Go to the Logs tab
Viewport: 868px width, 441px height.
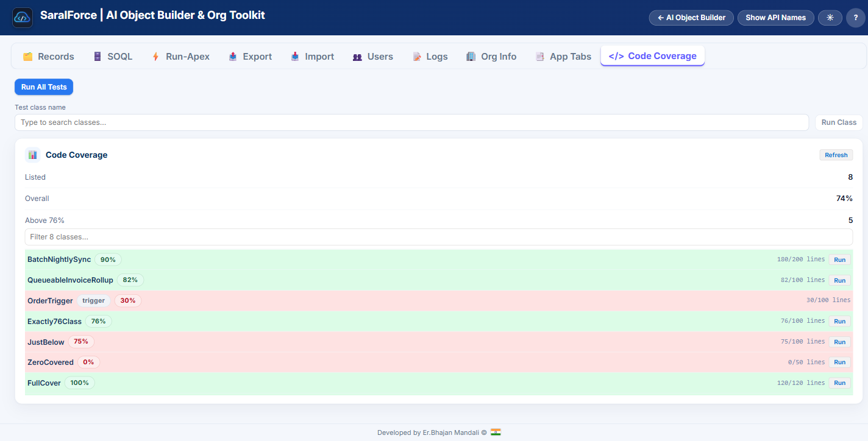[x=430, y=56]
